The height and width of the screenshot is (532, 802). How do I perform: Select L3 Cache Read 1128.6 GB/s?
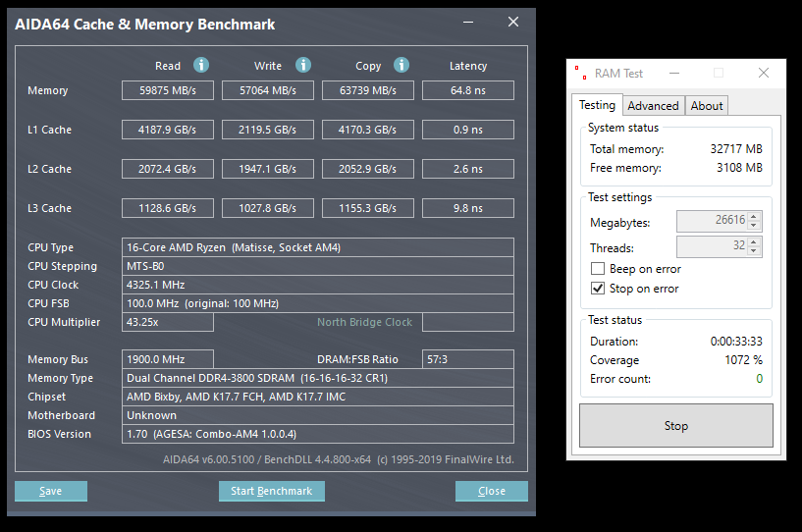click(x=168, y=208)
